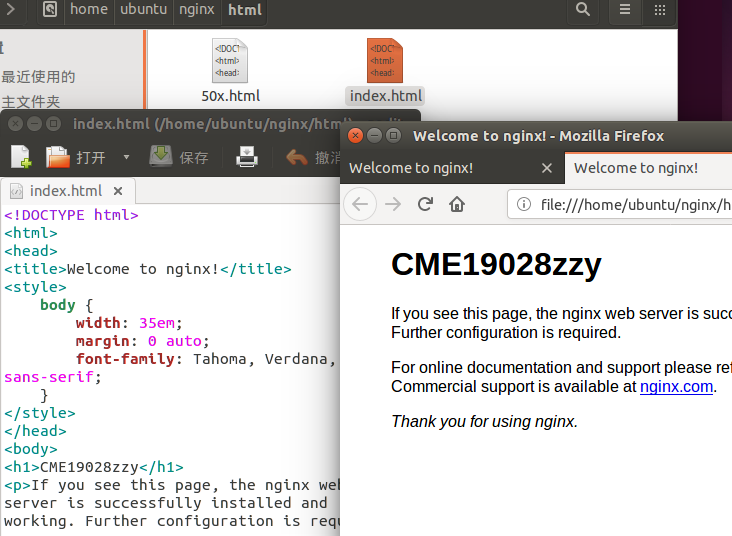Viewport: 732px width, 536px height.
Task: Click the undo arrow icon in gedit
Action: 297,157
